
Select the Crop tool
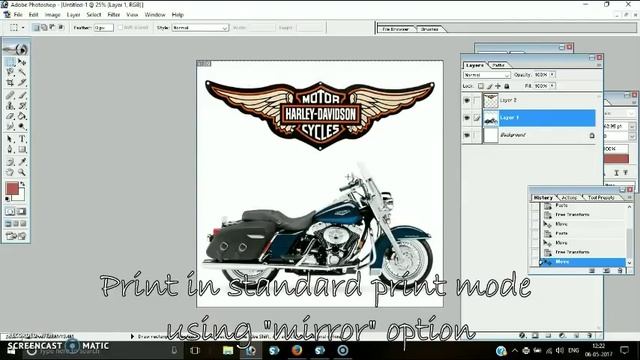click(10, 82)
